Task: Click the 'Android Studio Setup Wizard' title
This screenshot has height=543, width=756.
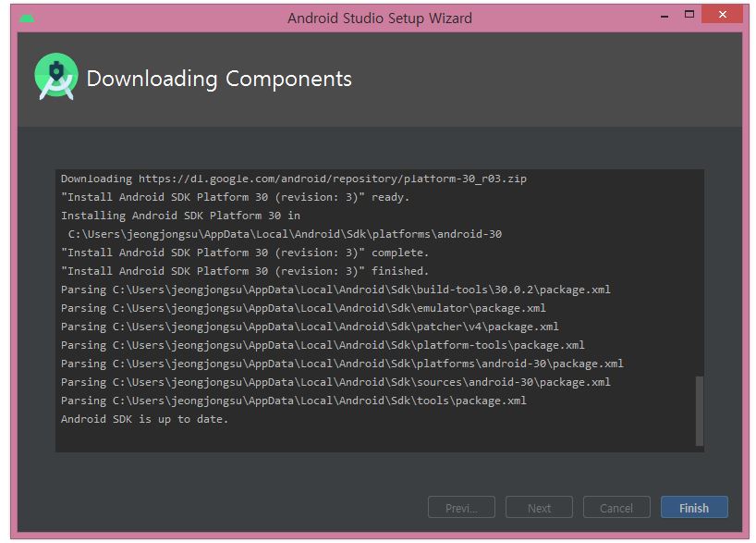Action: coord(380,19)
